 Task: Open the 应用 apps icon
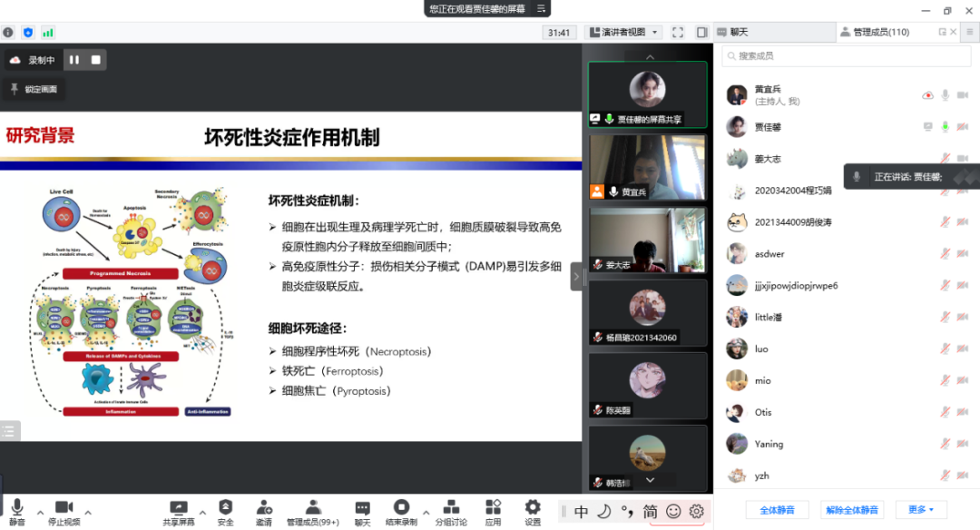(493, 508)
